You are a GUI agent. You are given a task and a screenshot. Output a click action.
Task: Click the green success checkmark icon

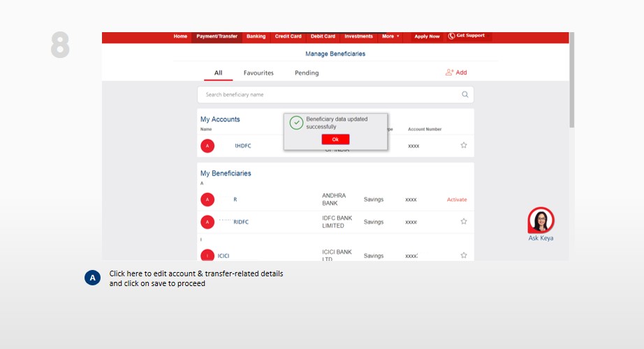pyautogui.click(x=296, y=122)
